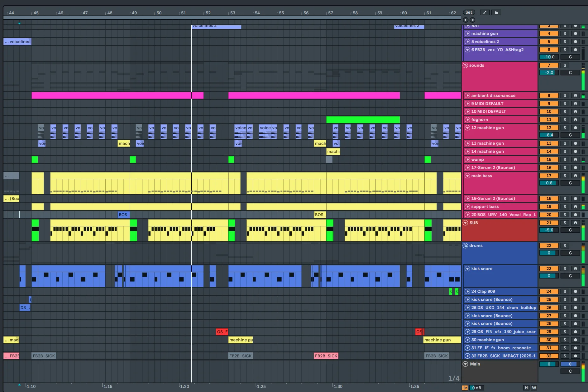Arm the main bass track
This screenshot has height=392, width=588.
(575, 176)
